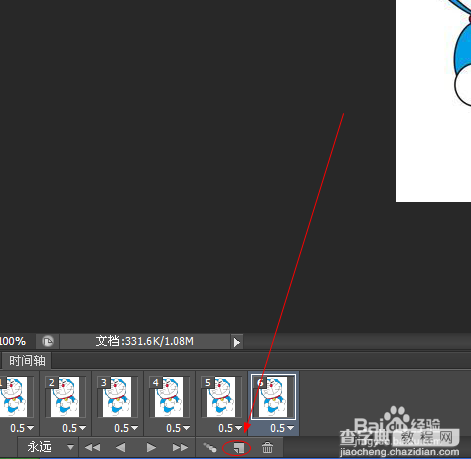The image size is (471, 459).
Task: Open frame 6 delay time dropdown
Action: point(282,428)
